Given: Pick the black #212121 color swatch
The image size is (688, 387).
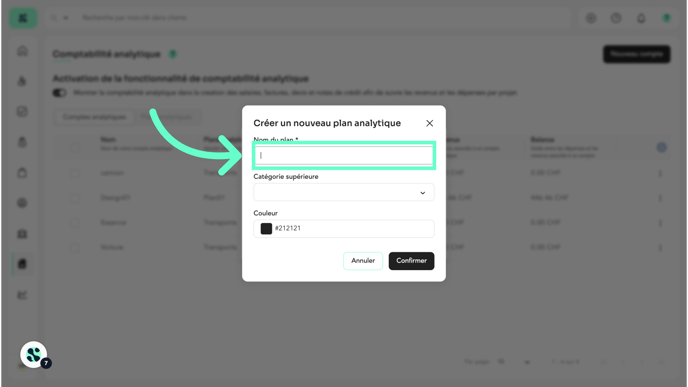Looking at the screenshot, I should pos(266,229).
